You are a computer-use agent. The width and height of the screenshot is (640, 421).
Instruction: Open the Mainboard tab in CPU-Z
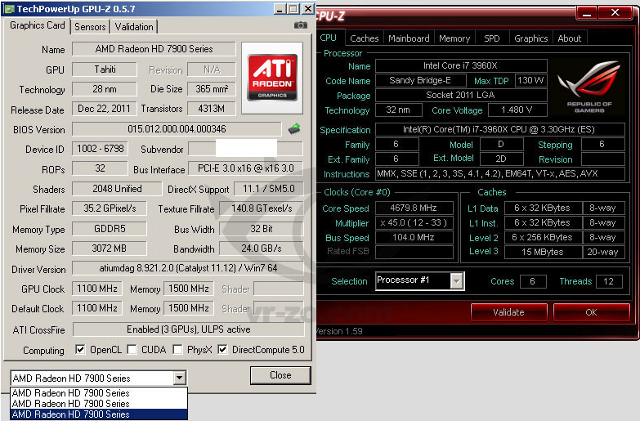408,38
